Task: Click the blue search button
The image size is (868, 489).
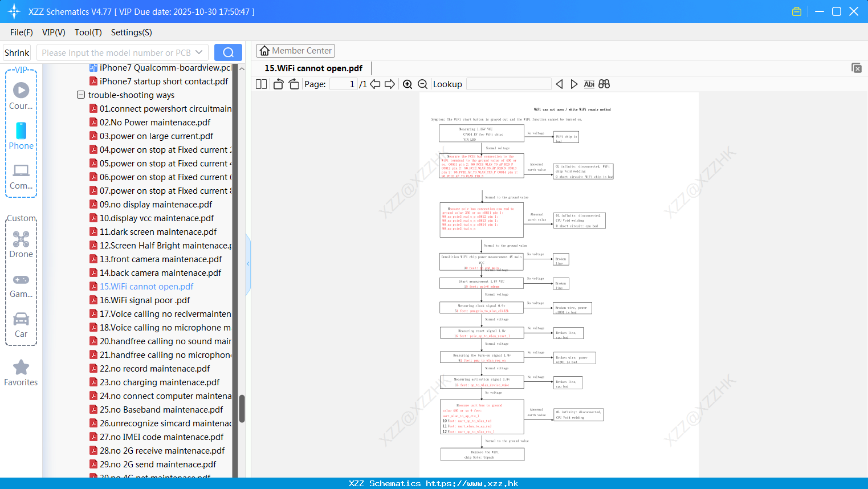Action: [x=228, y=52]
